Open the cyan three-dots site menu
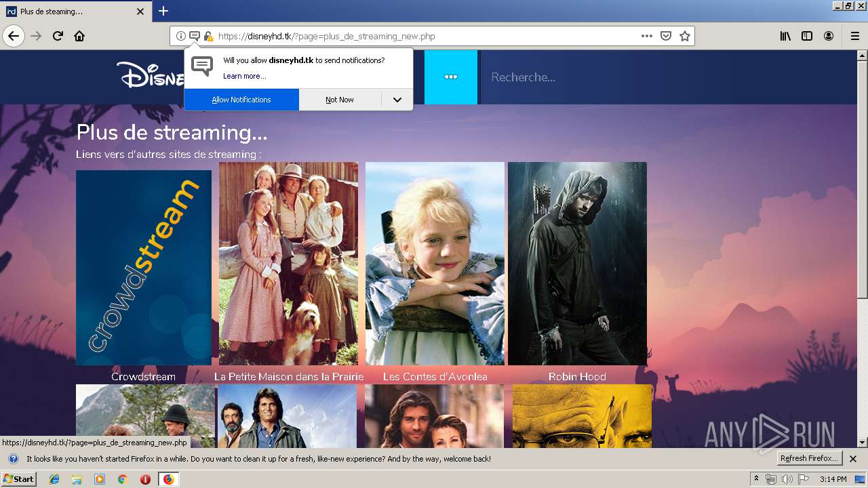The height and width of the screenshot is (488, 868). coord(451,77)
